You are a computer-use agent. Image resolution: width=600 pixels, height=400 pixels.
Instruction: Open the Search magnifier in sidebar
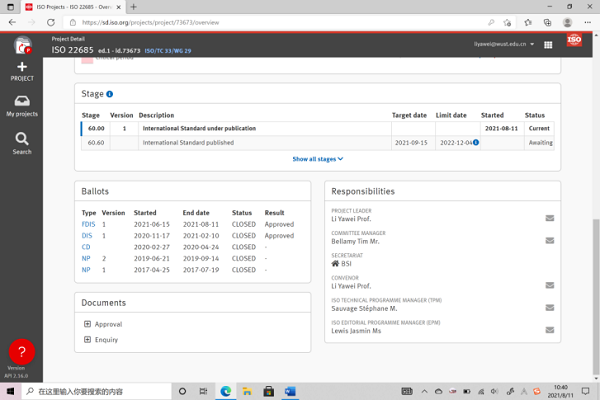(22, 139)
